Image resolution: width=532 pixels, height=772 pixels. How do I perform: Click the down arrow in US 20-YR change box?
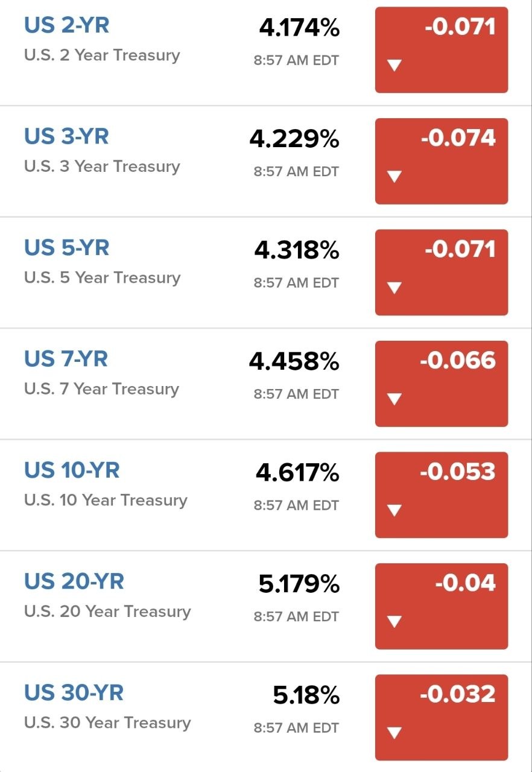[x=394, y=621]
